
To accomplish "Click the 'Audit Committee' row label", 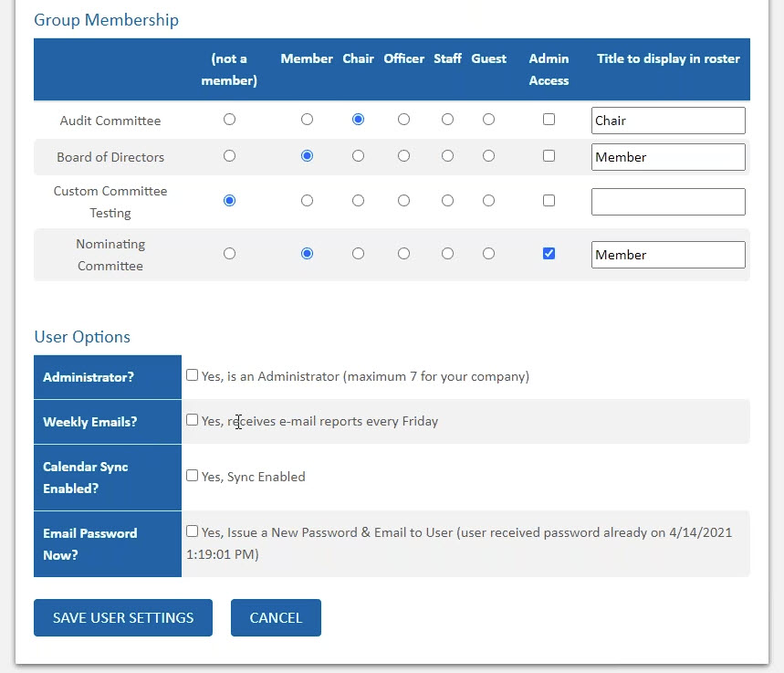I will (x=110, y=121).
